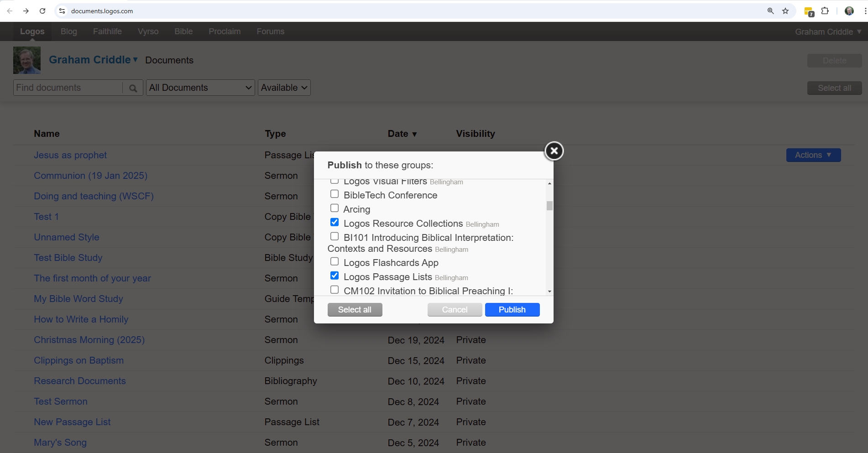The width and height of the screenshot is (868, 453).
Task: Sort by the Visibility column header
Action: coord(476,134)
